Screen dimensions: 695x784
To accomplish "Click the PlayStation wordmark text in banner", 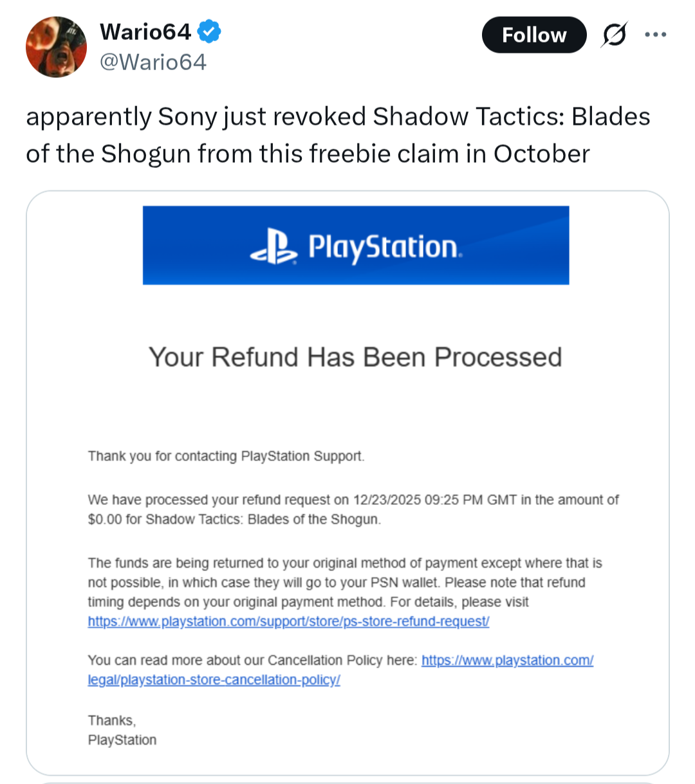I will (x=384, y=248).
